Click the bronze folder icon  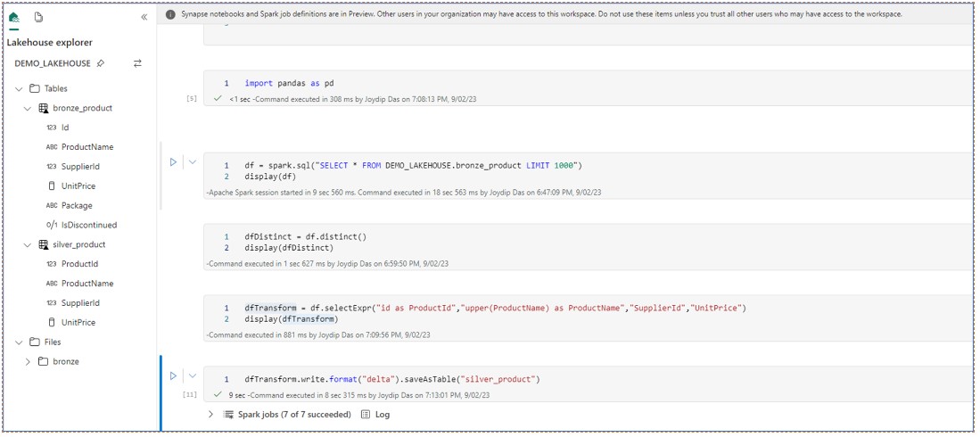pos(43,362)
